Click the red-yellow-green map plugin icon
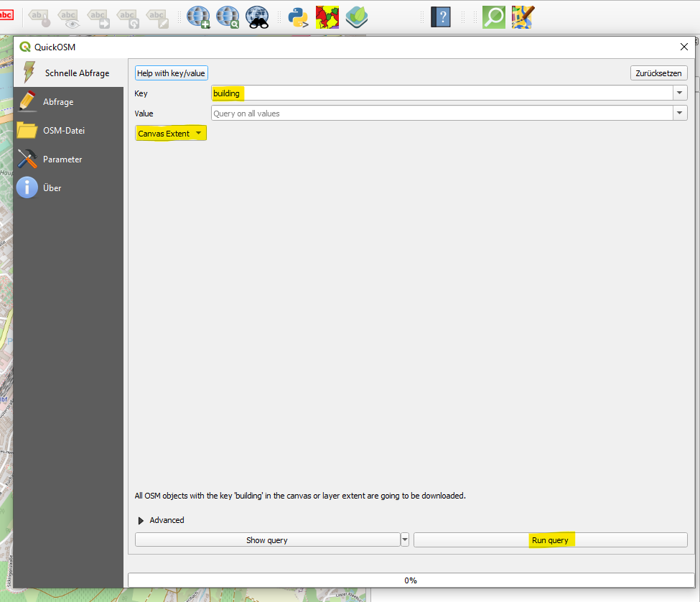Image resolution: width=700 pixels, height=602 pixels. (x=327, y=17)
